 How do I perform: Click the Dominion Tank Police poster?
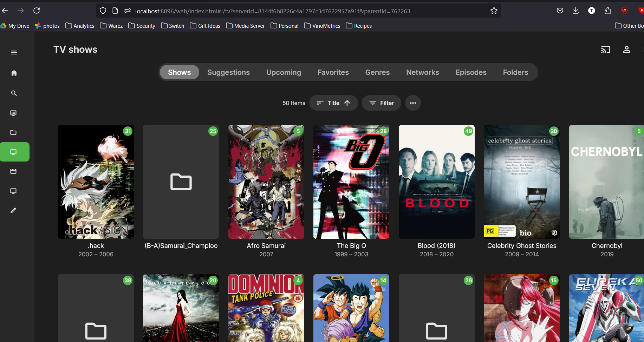pyautogui.click(x=266, y=308)
